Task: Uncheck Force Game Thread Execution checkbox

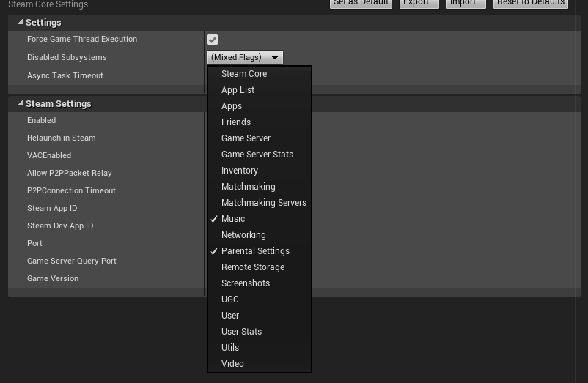Action: click(213, 40)
